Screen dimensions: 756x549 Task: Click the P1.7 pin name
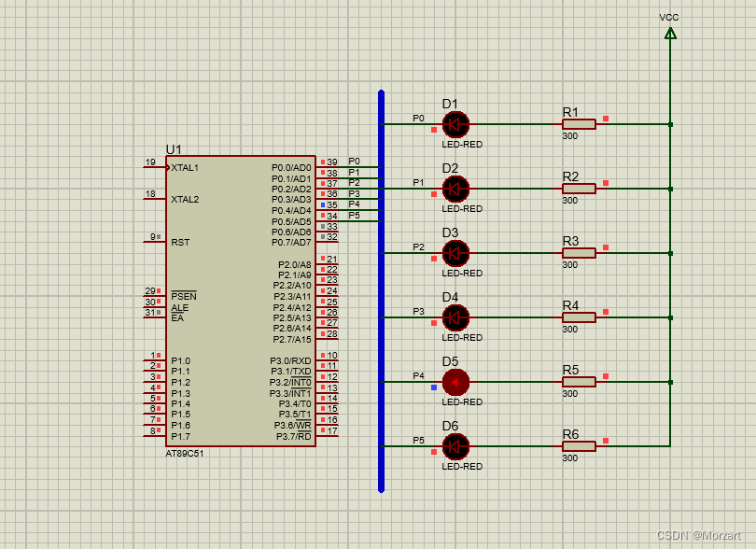pyautogui.click(x=180, y=437)
